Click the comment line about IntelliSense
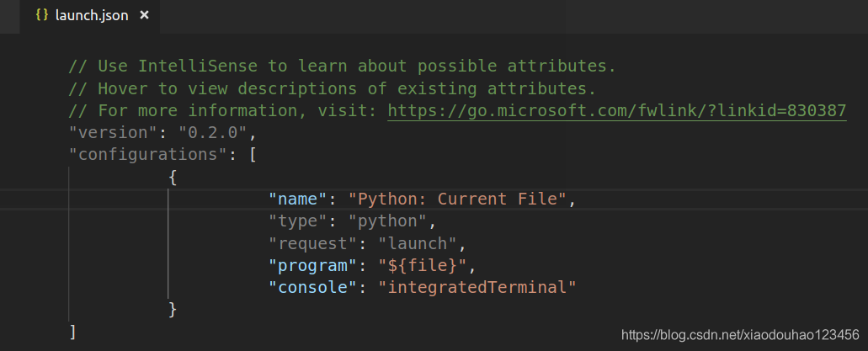 click(342, 66)
